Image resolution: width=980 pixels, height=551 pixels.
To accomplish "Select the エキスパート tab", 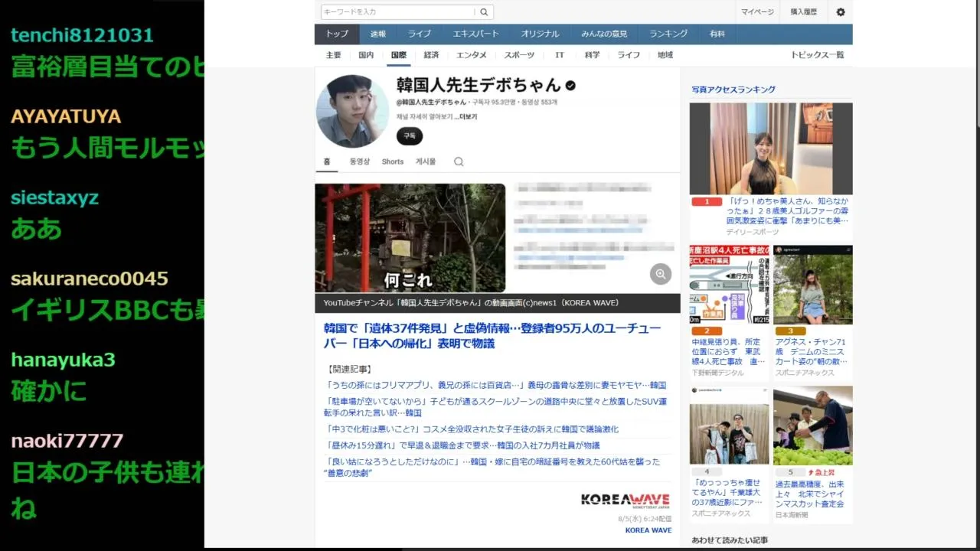I will [475, 34].
